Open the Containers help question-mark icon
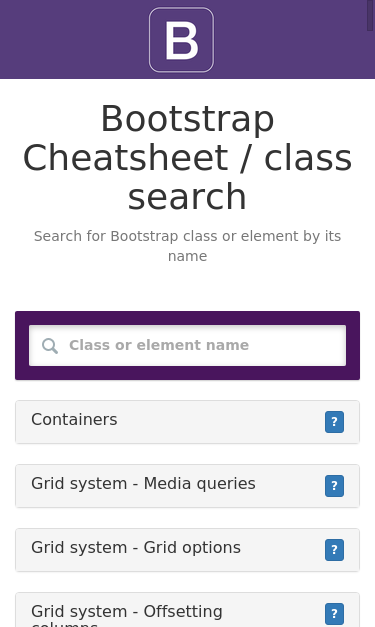Screen dimensions: 375x627 pyautogui.click(x=334, y=422)
